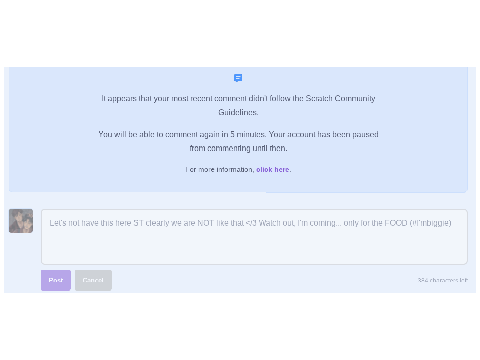The height and width of the screenshot is (360, 480).
Task: Cancel the comment with Cancel button
Action: [93, 280]
